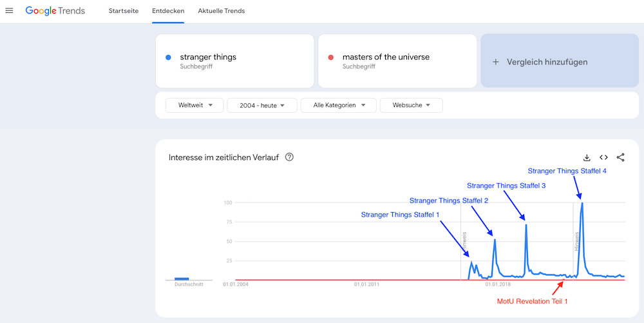Go to the Startseite tab
The height and width of the screenshot is (323, 644).
click(x=124, y=11)
